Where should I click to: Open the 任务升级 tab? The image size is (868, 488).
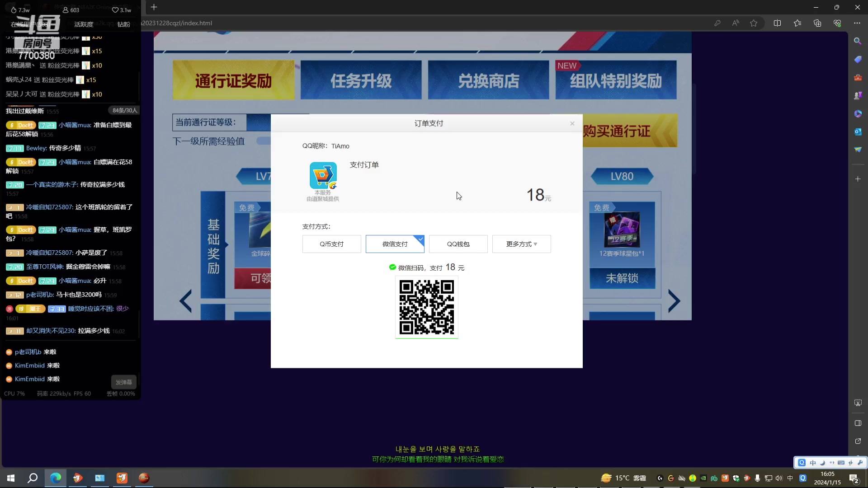(361, 80)
